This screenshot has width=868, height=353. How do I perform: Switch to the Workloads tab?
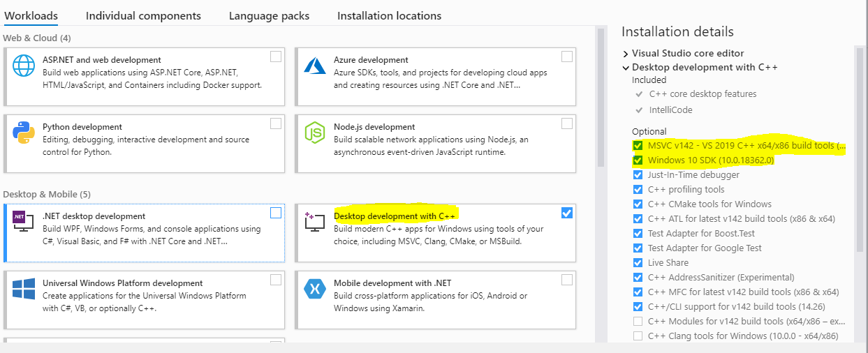coord(31,15)
